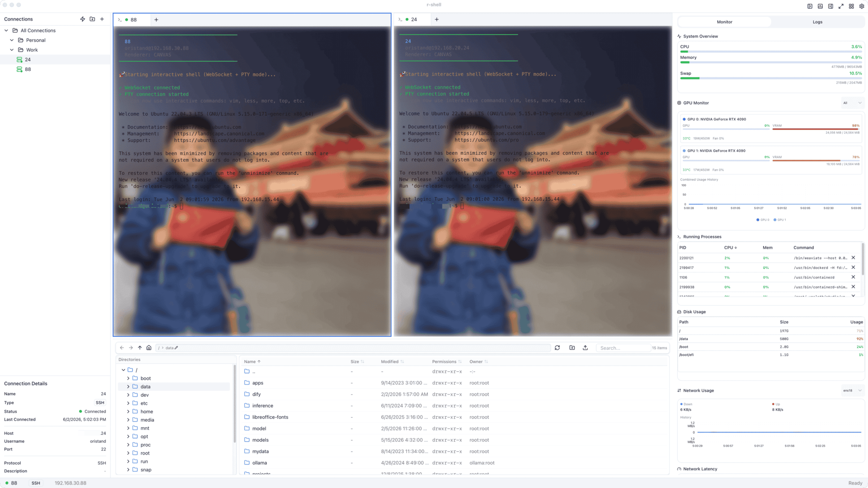Screen dimensions: 868x488
Task: Edit the file path with pencil icon
Action: [176, 348]
